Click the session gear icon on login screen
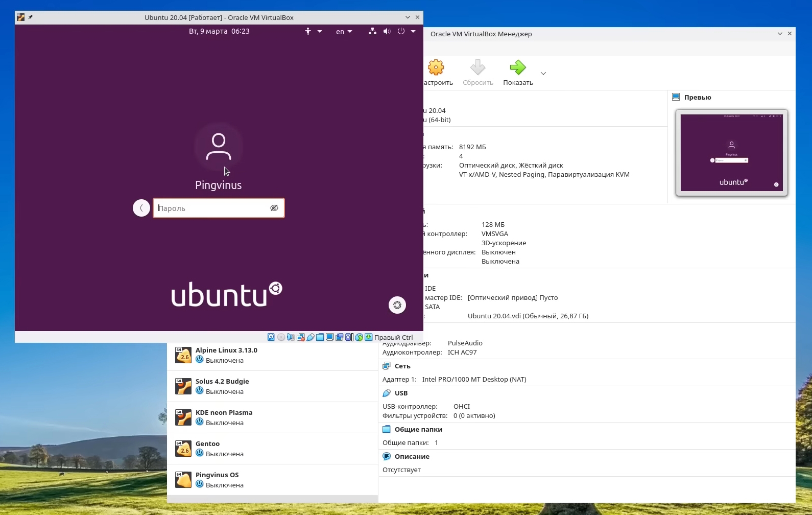This screenshot has width=812, height=515. 397,305
